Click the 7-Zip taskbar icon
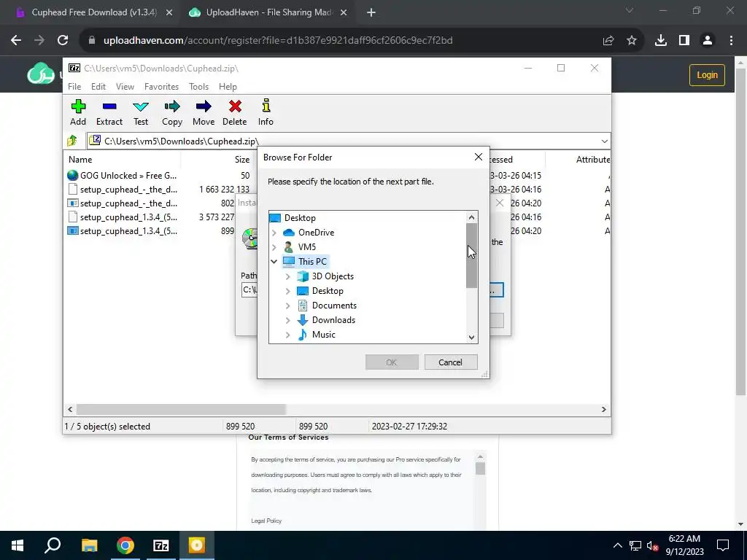Viewport: 747px width, 560px height. tap(161, 545)
